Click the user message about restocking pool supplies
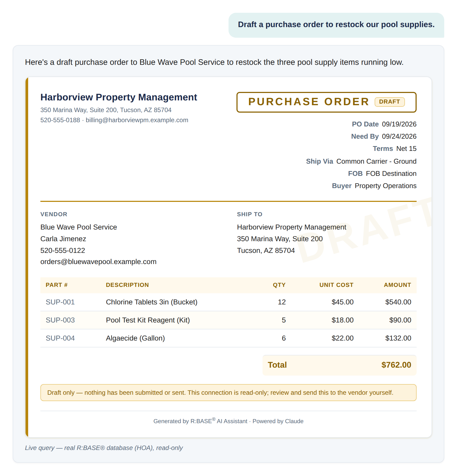Viewport: 457px width, 476px height. (x=336, y=25)
